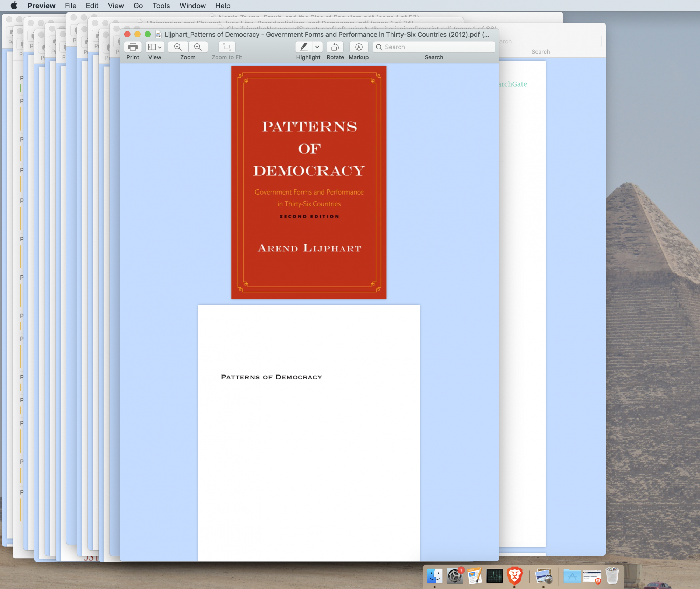Click the ResearchGate text in background window

point(513,84)
